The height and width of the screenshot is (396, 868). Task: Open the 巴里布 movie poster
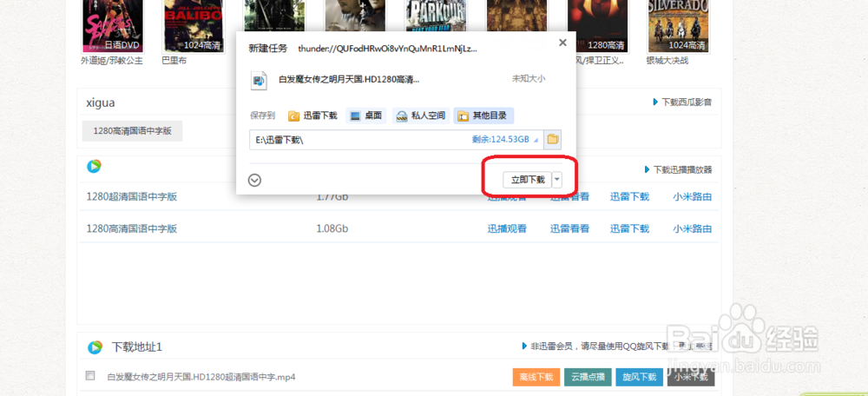coord(194,26)
